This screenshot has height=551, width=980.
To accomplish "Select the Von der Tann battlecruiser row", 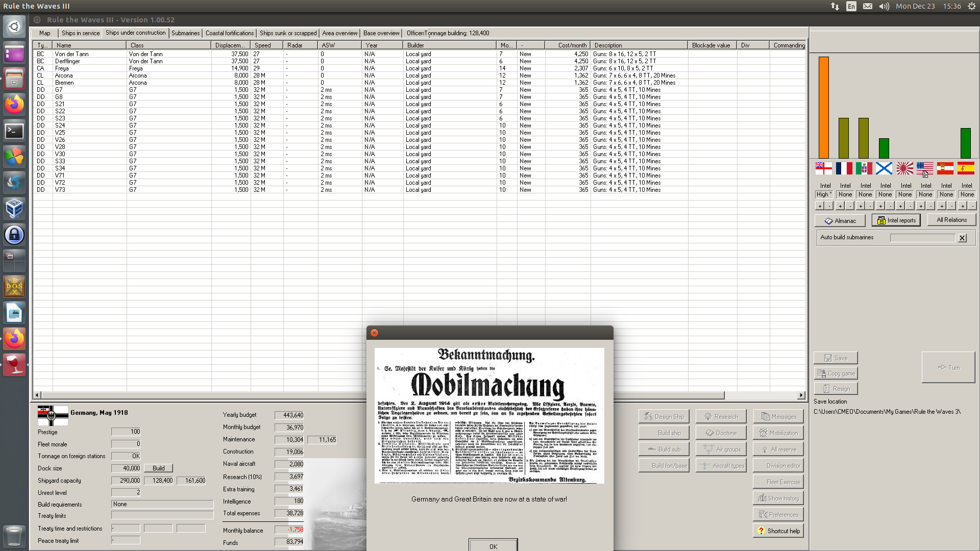I will (x=71, y=54).
